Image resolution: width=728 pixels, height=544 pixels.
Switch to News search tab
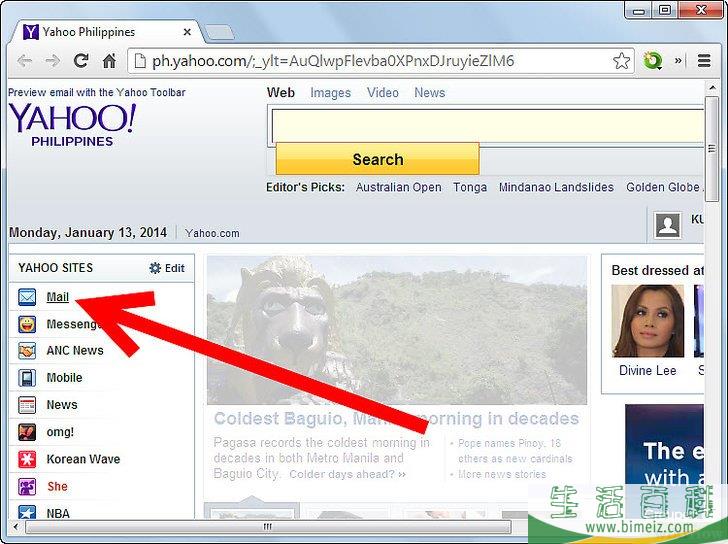(429, 93)
